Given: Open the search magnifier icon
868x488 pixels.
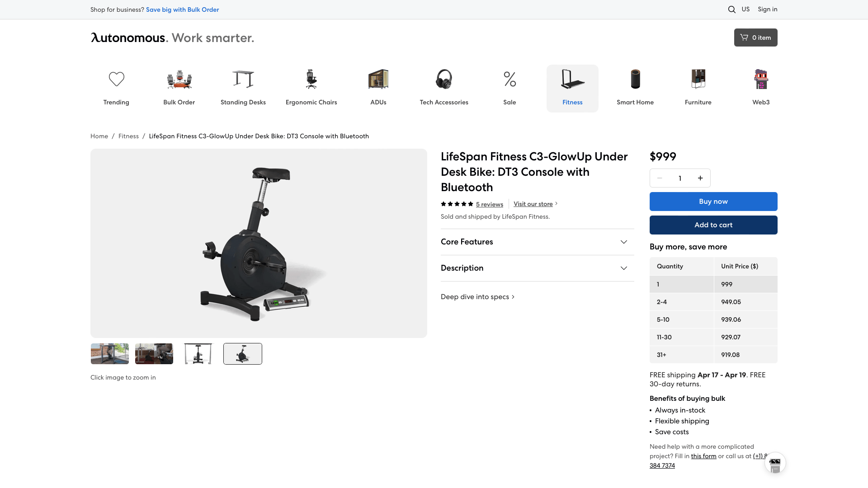Looking at the screenshot, I should pyautogui.click(x=731, y=9).
